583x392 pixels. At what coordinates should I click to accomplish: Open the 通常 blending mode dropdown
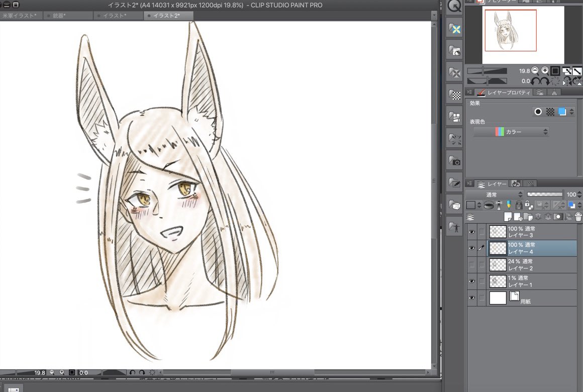click(495, 194)
